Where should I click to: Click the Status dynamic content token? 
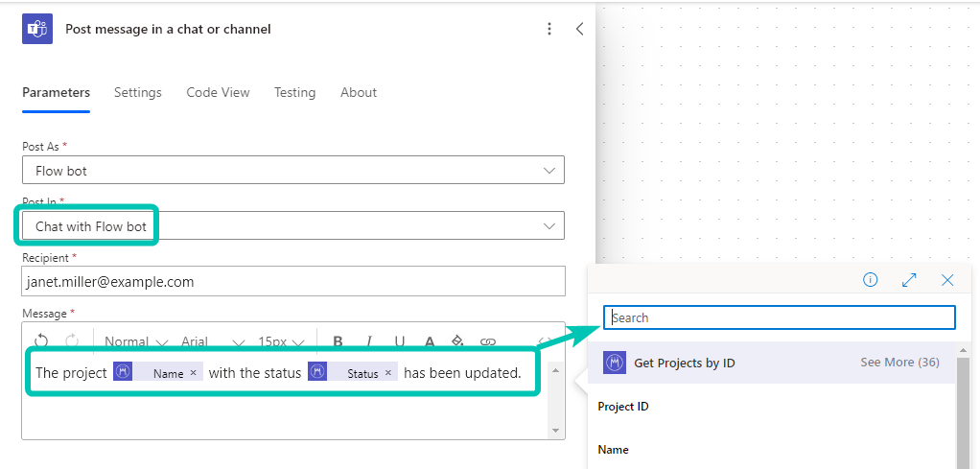[353, 373]
